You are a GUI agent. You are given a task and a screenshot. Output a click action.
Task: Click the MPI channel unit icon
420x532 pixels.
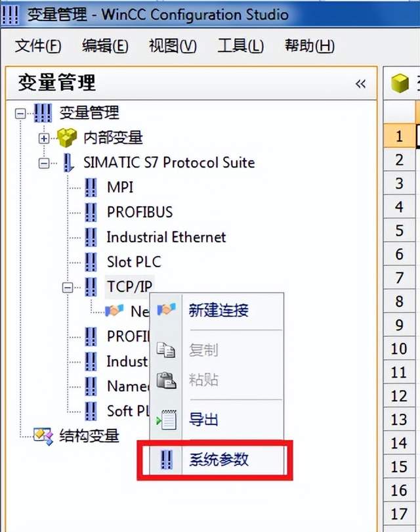(x=91, y=187)
